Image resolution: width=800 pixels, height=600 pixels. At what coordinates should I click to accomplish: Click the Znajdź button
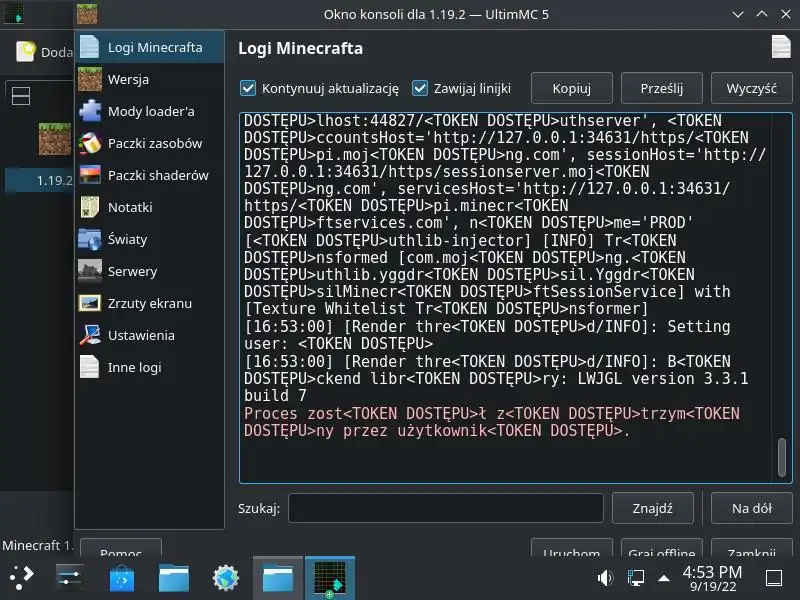pyautogui.click(x=653, y=508)
